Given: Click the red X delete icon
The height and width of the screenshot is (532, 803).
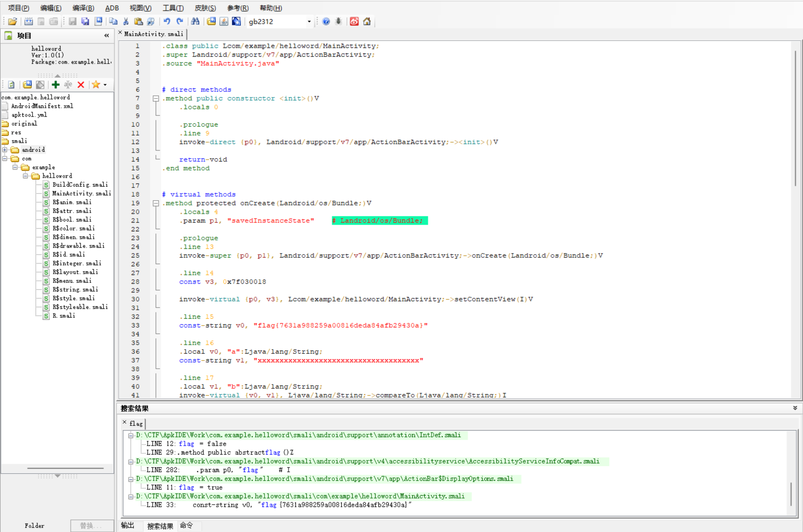Looking at the screenshot, I should [81, 85].
